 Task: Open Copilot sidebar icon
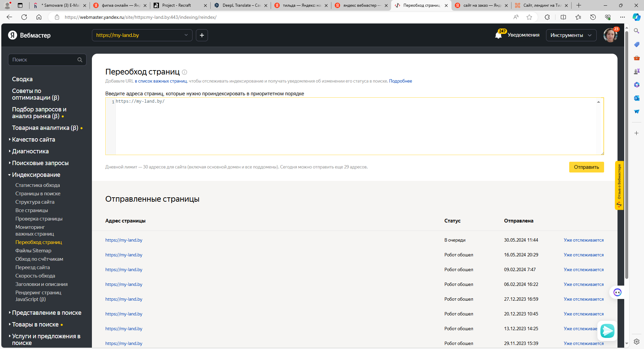tap(636, 17)
